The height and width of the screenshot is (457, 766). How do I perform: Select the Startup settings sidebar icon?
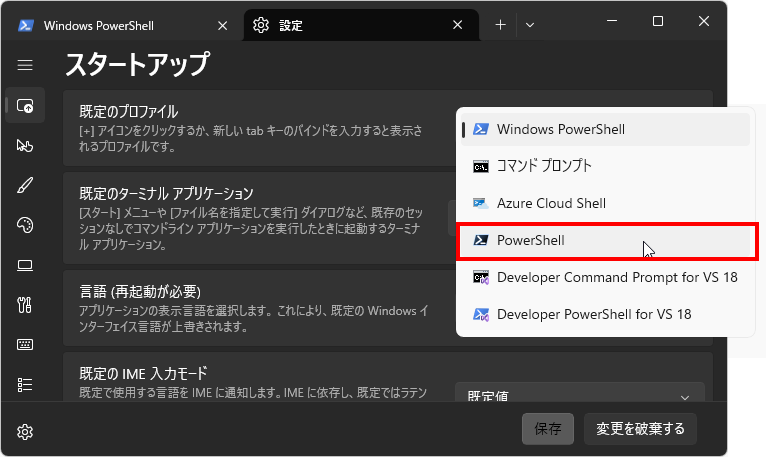tap(25, 105)
